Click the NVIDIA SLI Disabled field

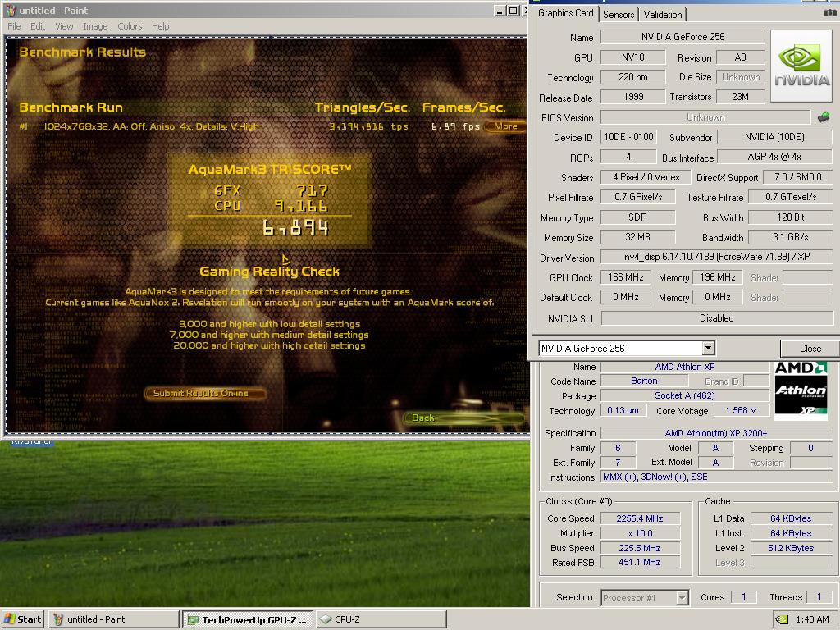(x=716, y=318)
